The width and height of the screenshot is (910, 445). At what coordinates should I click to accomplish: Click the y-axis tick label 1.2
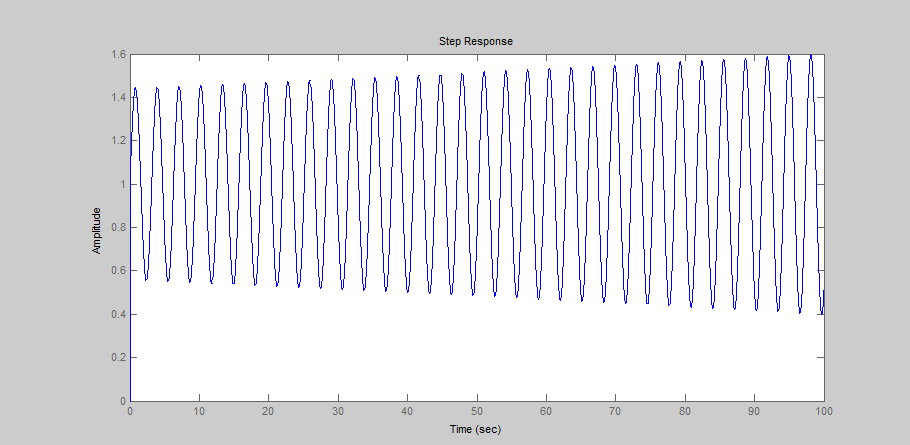point(118,141)
